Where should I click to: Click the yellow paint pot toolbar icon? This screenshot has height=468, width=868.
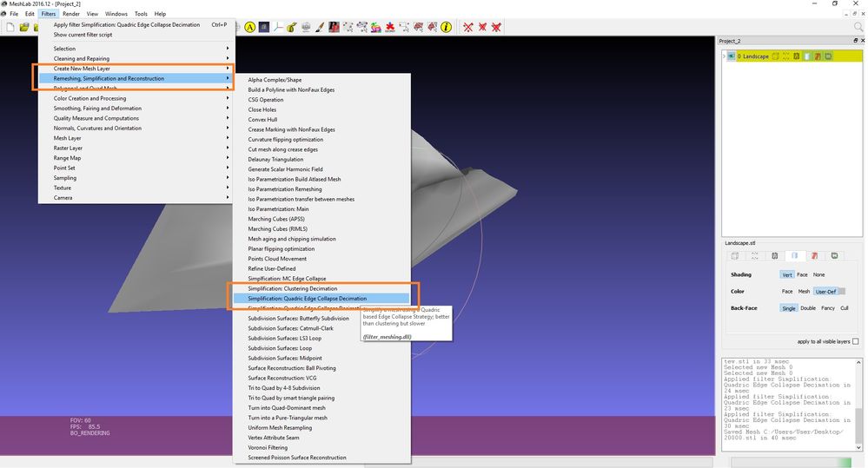pyautogui.click(x=292, y=27)
